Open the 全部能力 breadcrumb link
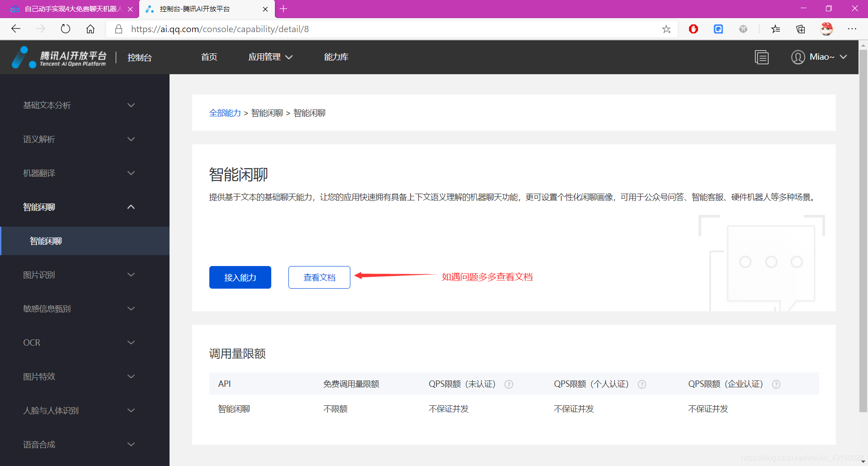 click(225, 113)
